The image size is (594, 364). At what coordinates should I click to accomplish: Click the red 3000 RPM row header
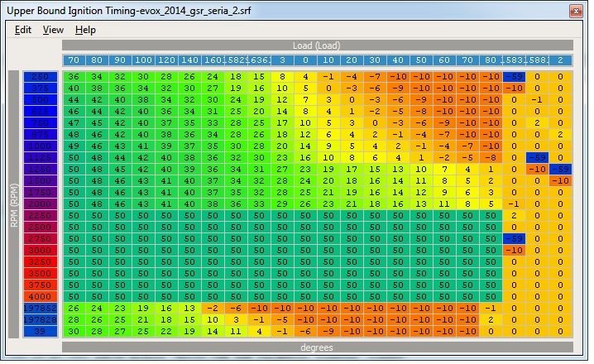coord(40,249)
